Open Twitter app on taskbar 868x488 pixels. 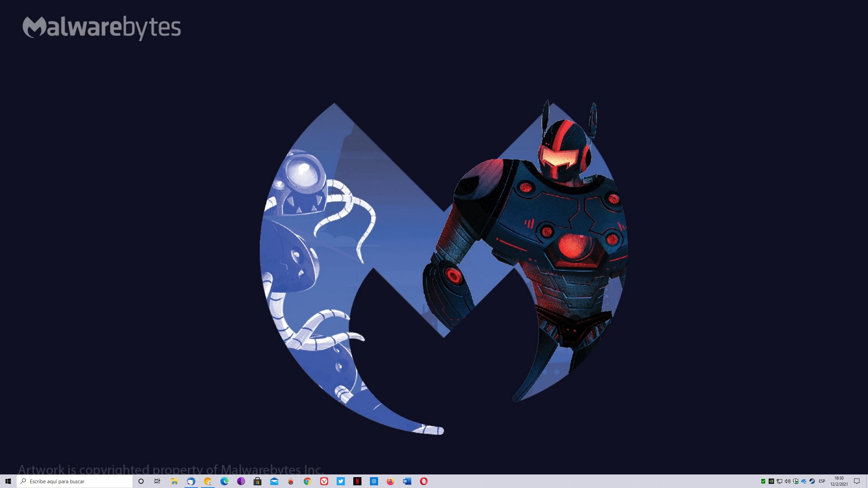(340, 481)
